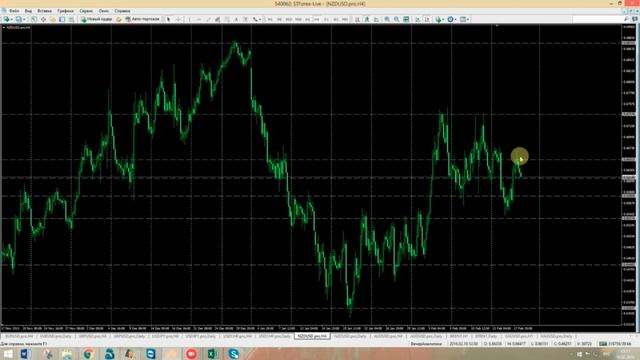Expand the Periods dropdown
Screen dimensions: 640x360
coord(456,19)
